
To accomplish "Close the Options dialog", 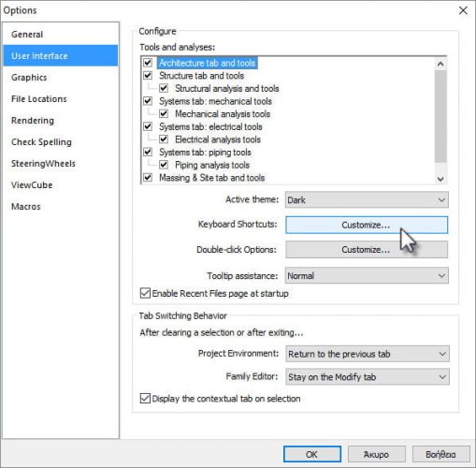I will click(463, 10).
